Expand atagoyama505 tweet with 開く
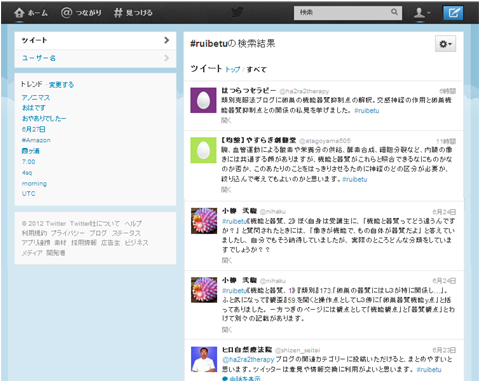 (226, 190)
